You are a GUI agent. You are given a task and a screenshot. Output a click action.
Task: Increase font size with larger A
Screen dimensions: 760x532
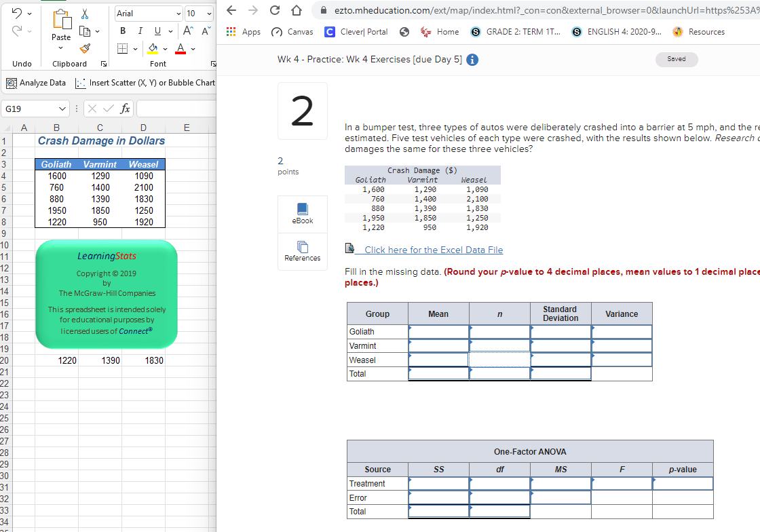click(x=187, y=31)
